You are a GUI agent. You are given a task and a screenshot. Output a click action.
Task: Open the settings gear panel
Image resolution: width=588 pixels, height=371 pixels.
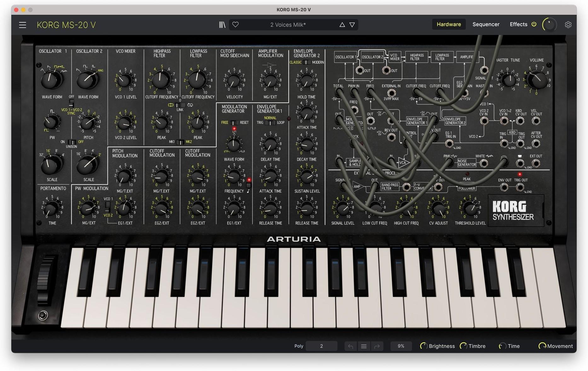568,24
